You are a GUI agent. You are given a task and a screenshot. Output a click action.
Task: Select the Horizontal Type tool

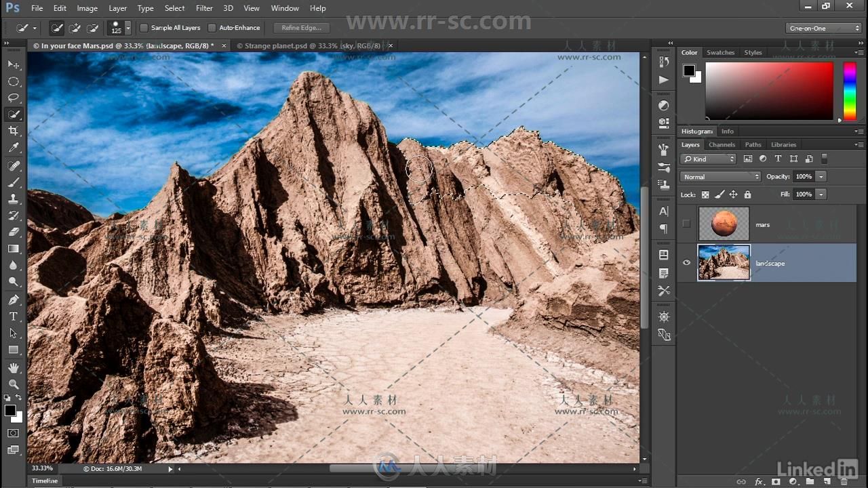coord(14,317)
